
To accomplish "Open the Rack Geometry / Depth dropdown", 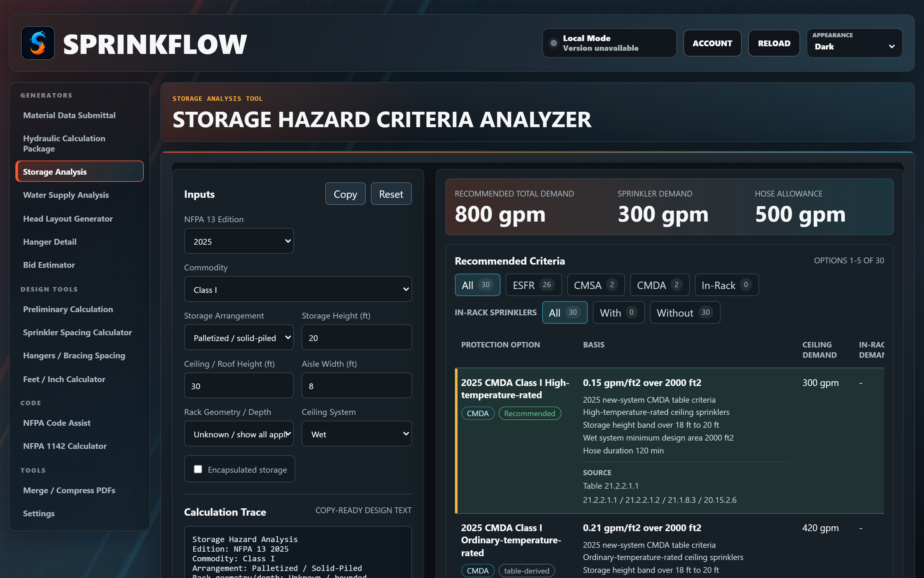I will [x=239, y=433].
